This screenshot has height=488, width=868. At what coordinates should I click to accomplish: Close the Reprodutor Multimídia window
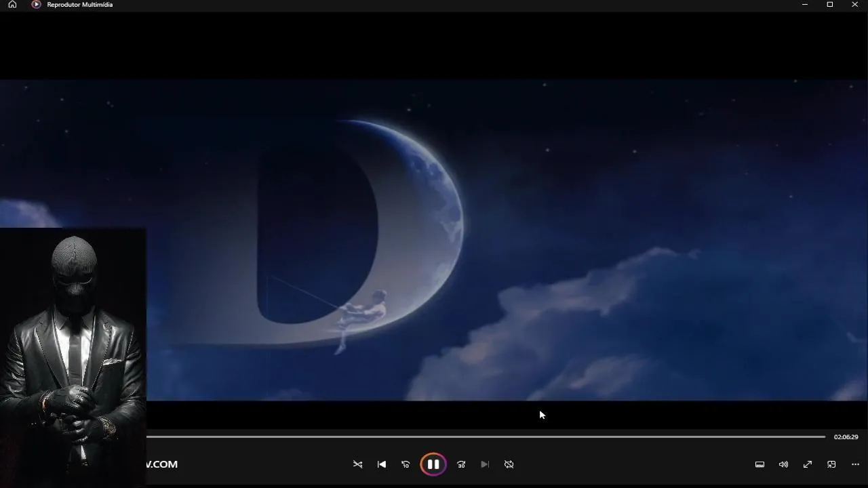(x=855, y=5)
